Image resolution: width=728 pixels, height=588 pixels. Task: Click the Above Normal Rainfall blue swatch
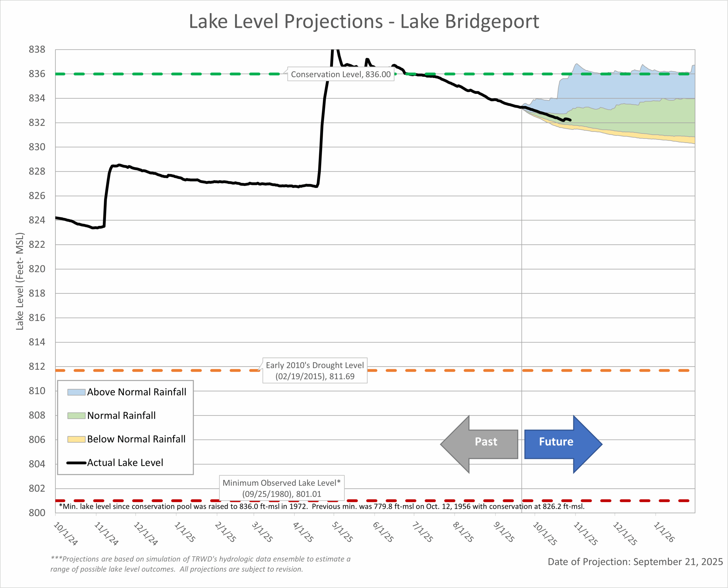pyautogui.click(x=76, y=392)
